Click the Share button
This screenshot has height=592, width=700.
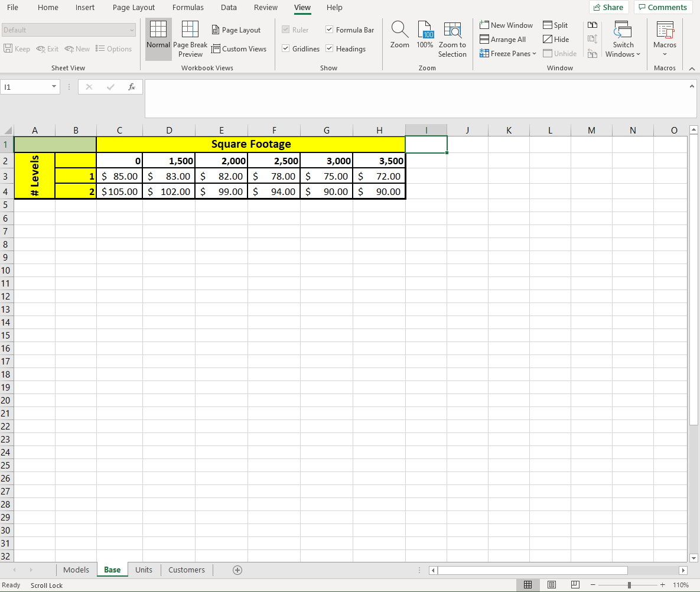[608, 7]
